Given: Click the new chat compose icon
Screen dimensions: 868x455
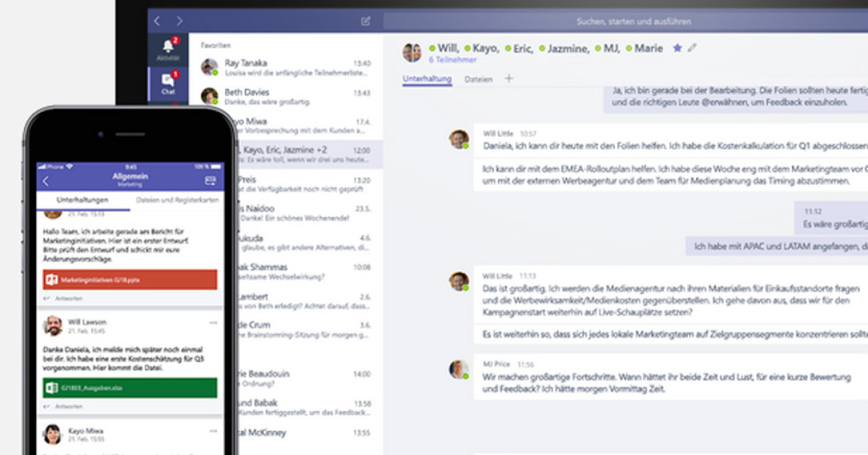Looking at the screenshot, I should 366,21.
